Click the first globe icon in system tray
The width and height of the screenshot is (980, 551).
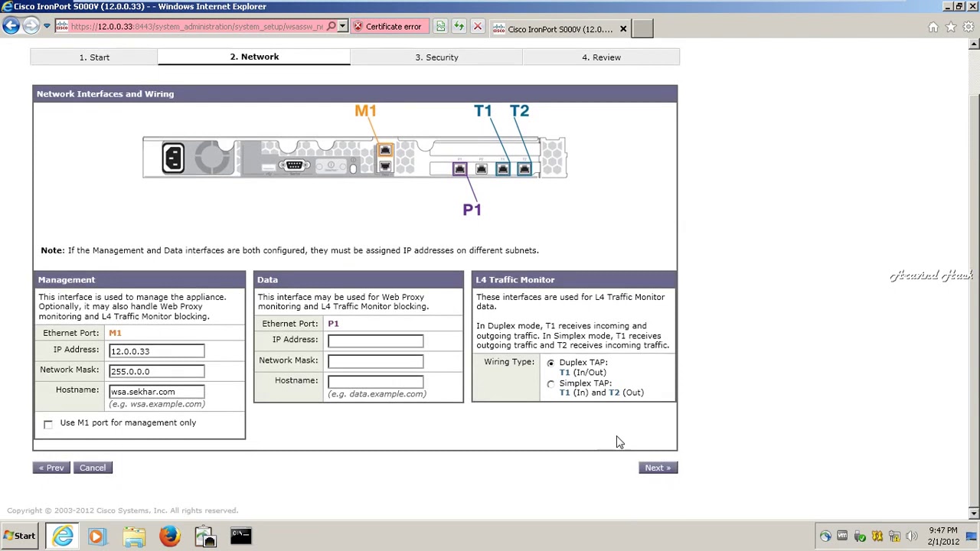point(825,536)
